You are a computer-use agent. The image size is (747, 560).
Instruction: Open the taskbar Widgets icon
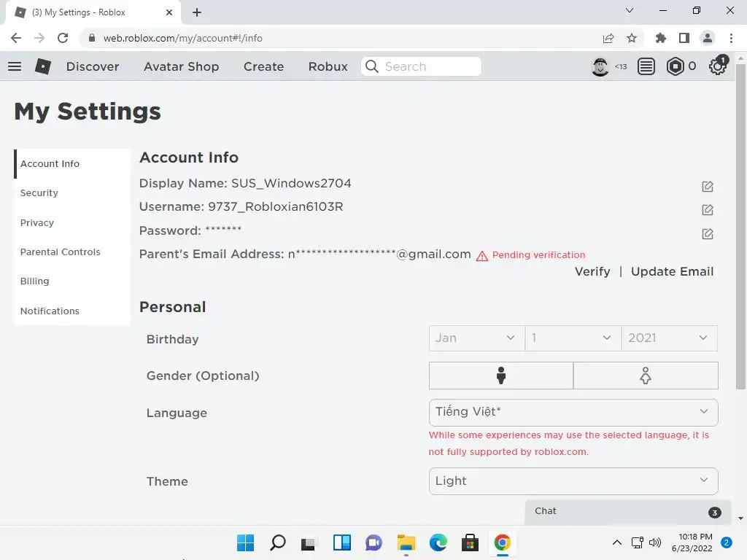(342, 542)
